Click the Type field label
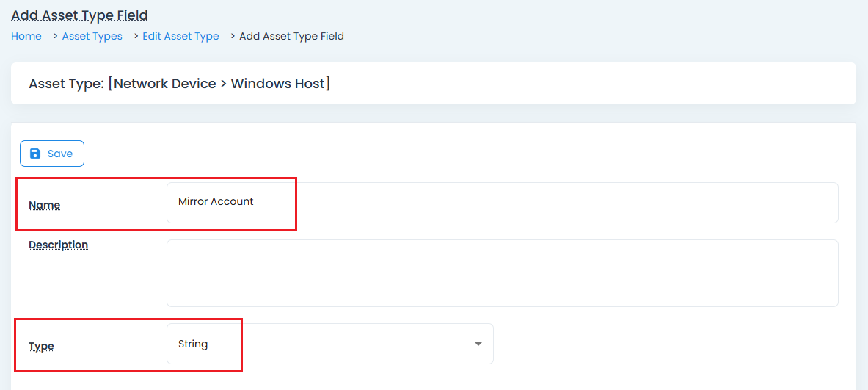The width and height of the screenshot is (868, 390). click(41, 346)
